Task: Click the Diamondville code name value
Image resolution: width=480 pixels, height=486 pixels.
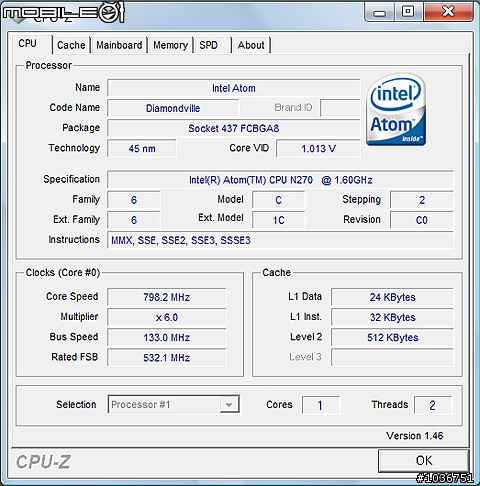Action: 173,108
